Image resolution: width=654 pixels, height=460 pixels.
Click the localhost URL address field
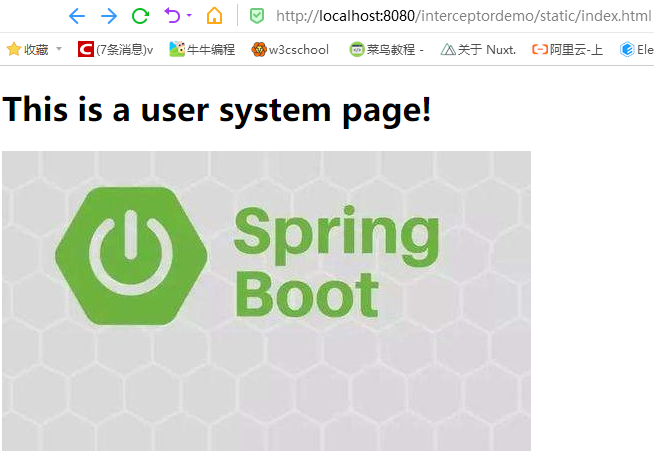(460, 16)
